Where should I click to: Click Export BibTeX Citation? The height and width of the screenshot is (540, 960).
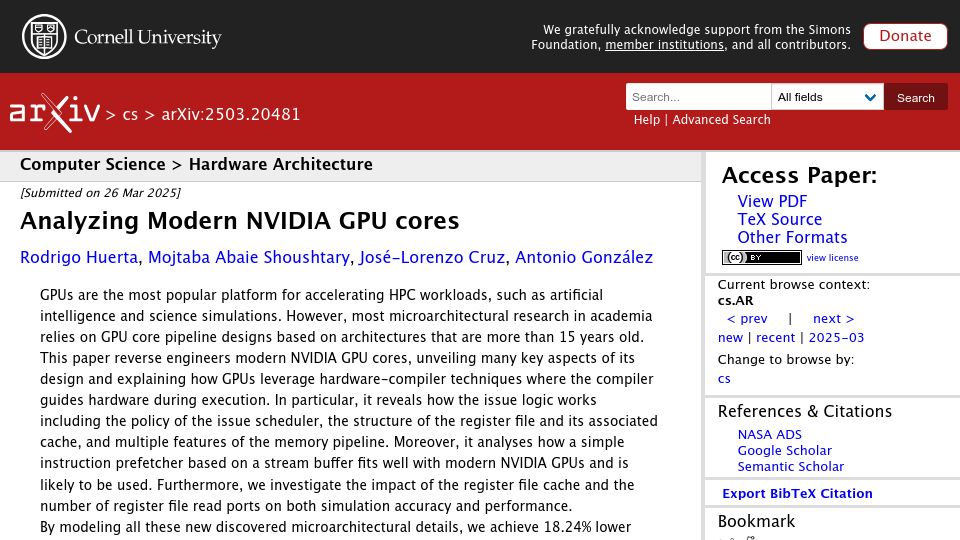(x=797, y=493)
